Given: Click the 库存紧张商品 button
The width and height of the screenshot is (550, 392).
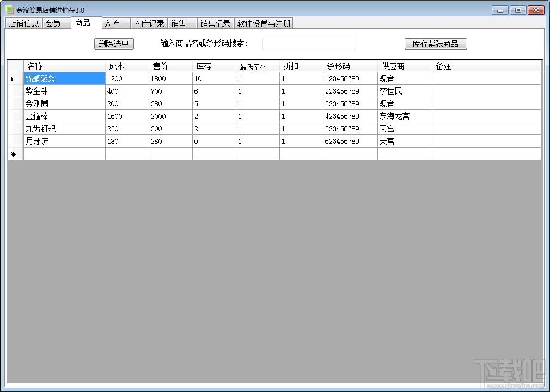Looking at the screenshot, I should pos(435,44).
